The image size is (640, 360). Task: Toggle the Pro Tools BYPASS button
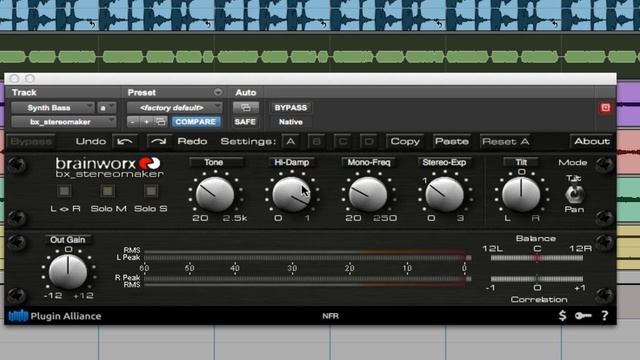[x=290, y=107]
